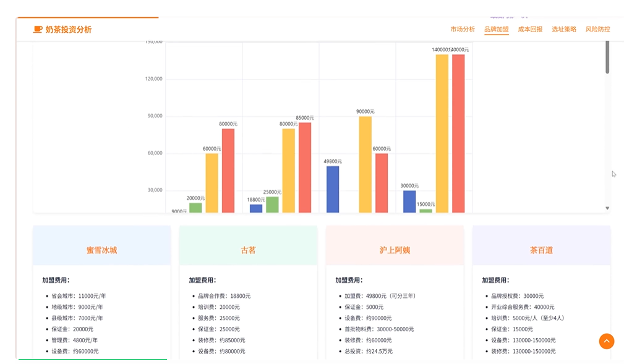The width and height of the screenshot is (624, 364).
Task: Click the chart area vertical scrollbar thumb
Action: 607,57
